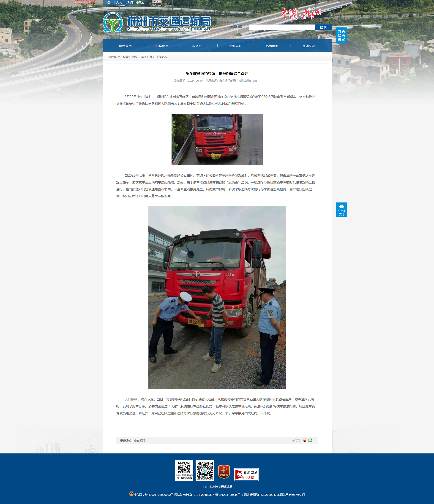Click the 主办：株洲市交通运输局 footer text
Viewport: 434px width, 504px height.
click(x=217, y=487)
